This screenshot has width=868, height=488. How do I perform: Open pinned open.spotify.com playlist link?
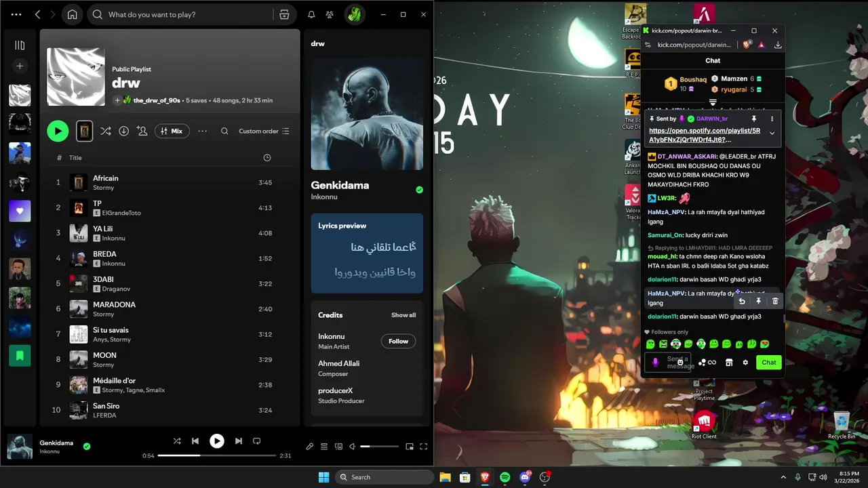(705, 135)
